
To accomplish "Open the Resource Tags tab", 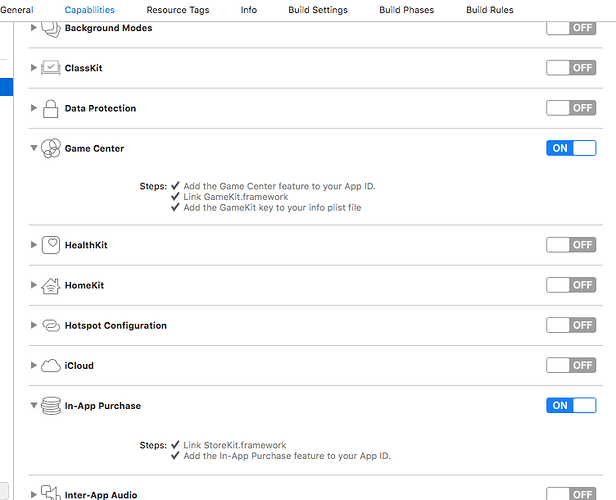I will (178, 10).
